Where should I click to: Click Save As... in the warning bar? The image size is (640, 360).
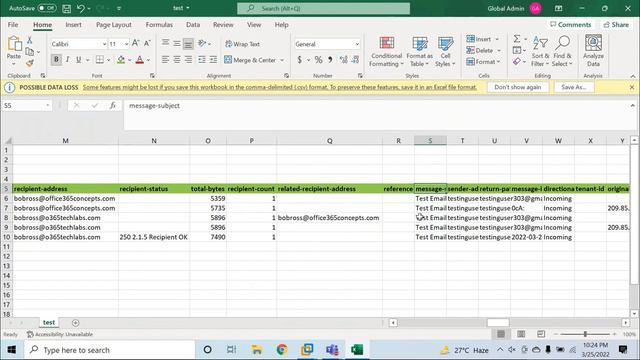pos(573,87)
